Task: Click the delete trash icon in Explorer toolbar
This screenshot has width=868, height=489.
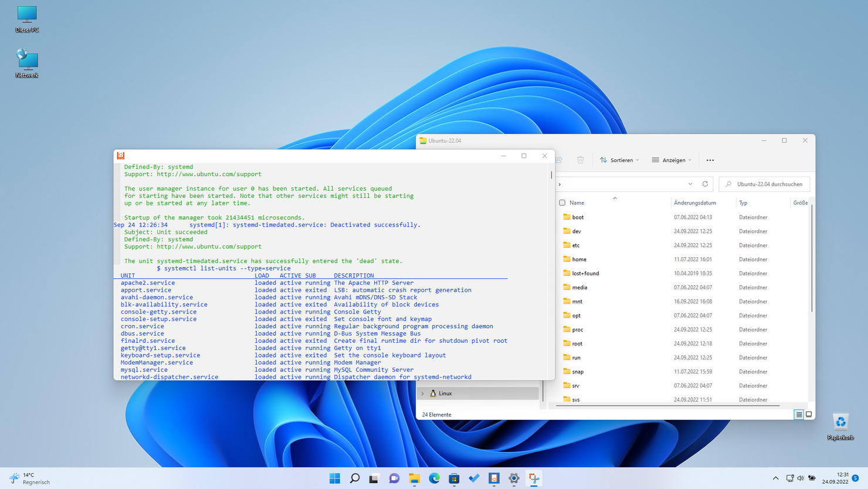Action: pos(580,160)
